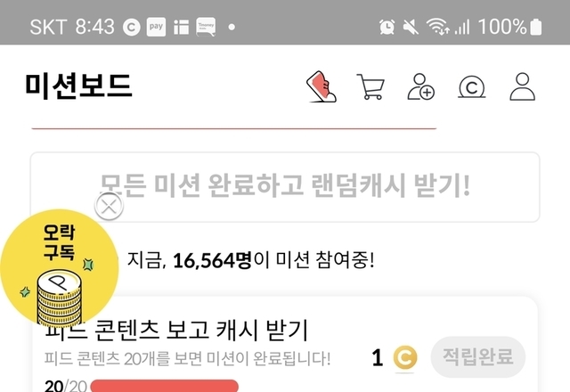The width and height of the screenshot is (570, 392).
Task: Open the profile user icon
Action: point(523,86)
